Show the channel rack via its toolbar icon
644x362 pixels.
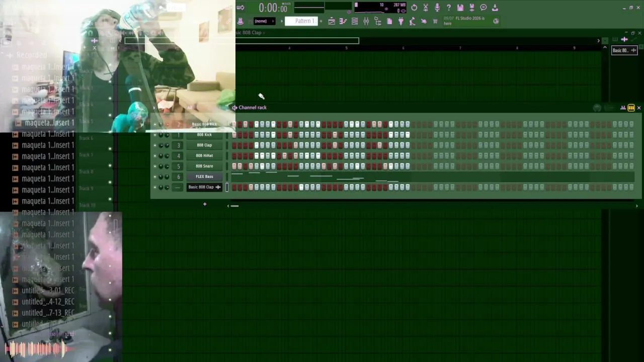click(355, 21)
